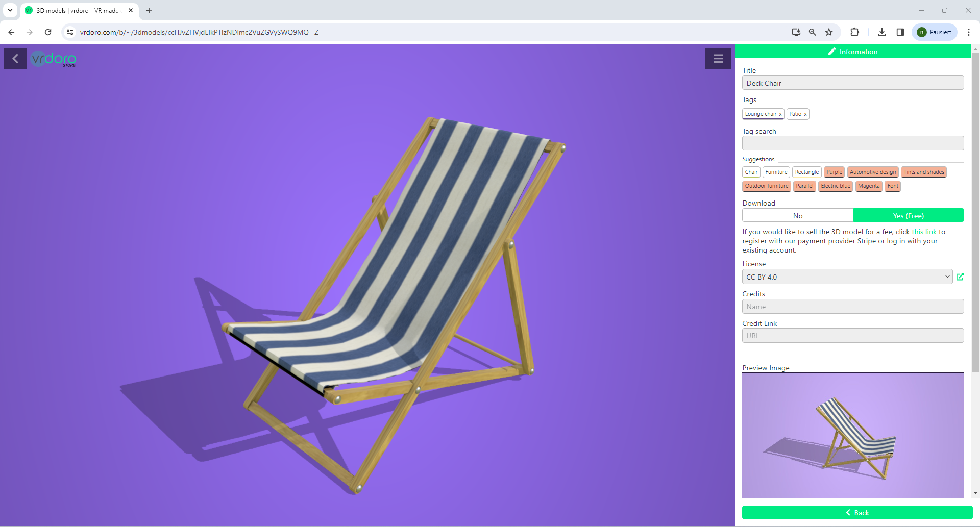Toggle the browser side panel icon
The width and height of the screenshot is (980, 527).
pyautogui.click(x=900, y=32)
